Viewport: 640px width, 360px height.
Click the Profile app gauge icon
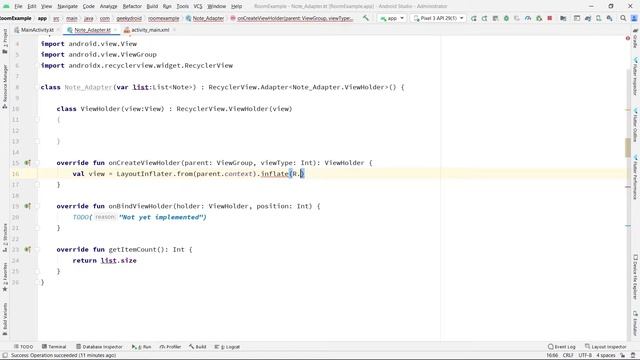[528, 18]
